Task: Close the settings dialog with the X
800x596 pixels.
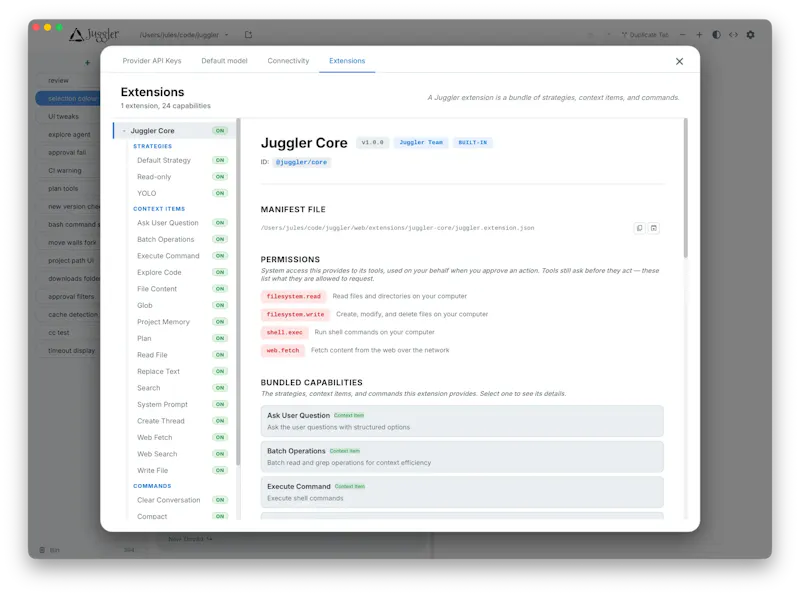Action: point(679,61)
